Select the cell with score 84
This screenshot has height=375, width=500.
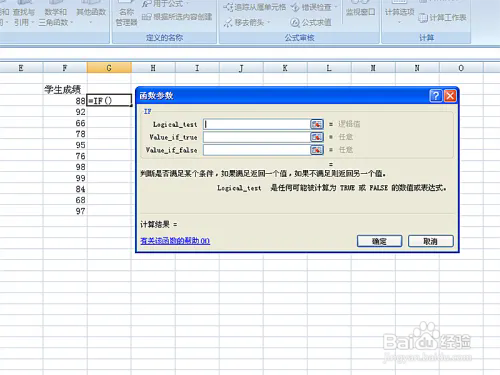click(x=65, y=189)
